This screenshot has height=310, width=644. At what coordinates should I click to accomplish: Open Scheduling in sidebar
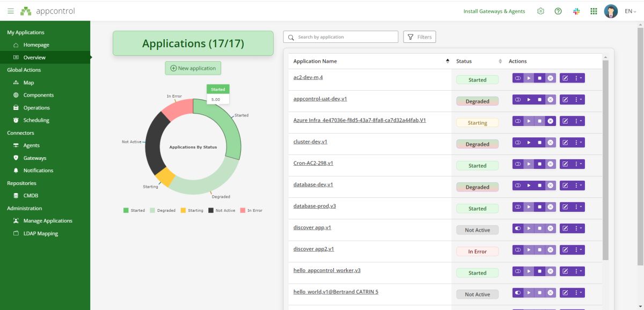36,120
